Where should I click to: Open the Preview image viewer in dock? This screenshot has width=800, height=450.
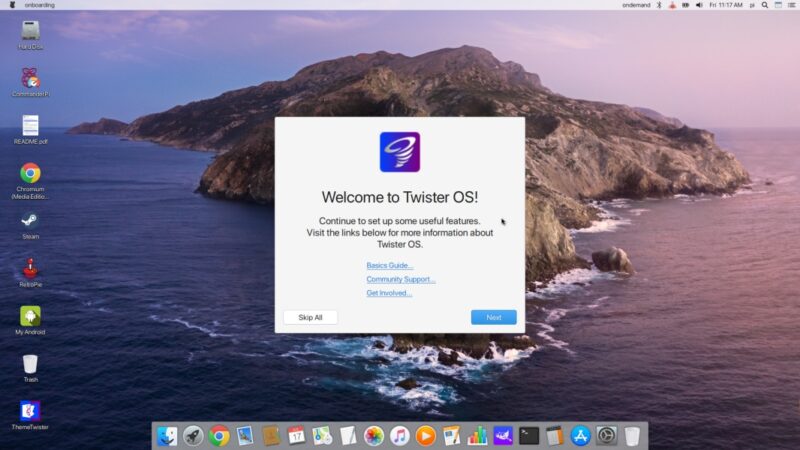(245, 436)
